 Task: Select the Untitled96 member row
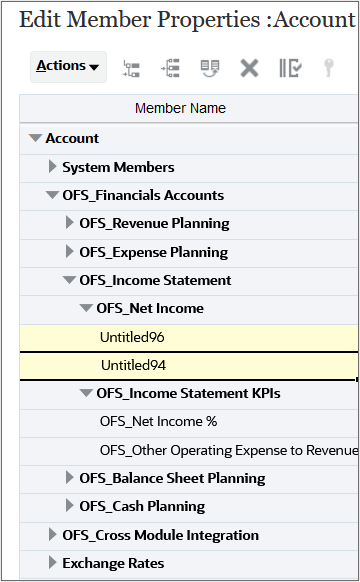(x=189, y=338)
